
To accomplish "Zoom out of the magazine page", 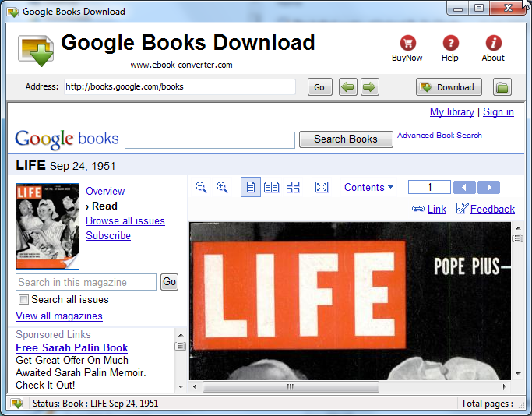I will [x=201, y=187].
